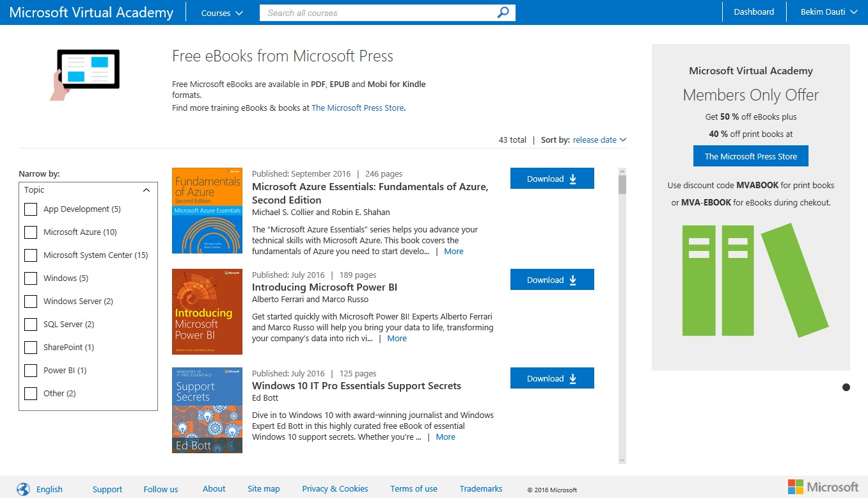Download Fundamentals of Azure eBook
This screenshot has height=498, width=868.
[x=552, y=179]
